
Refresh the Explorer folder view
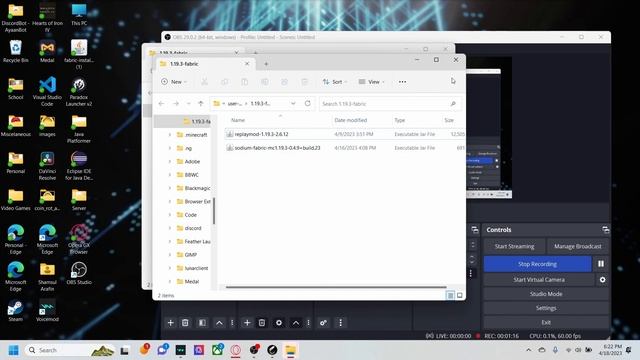pos(308,104)
